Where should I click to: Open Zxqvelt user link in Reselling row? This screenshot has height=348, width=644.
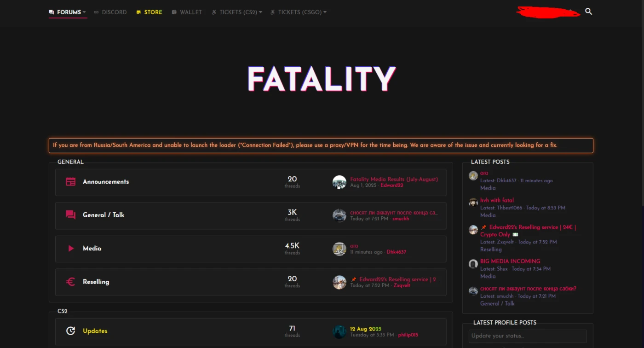(402, 285)
